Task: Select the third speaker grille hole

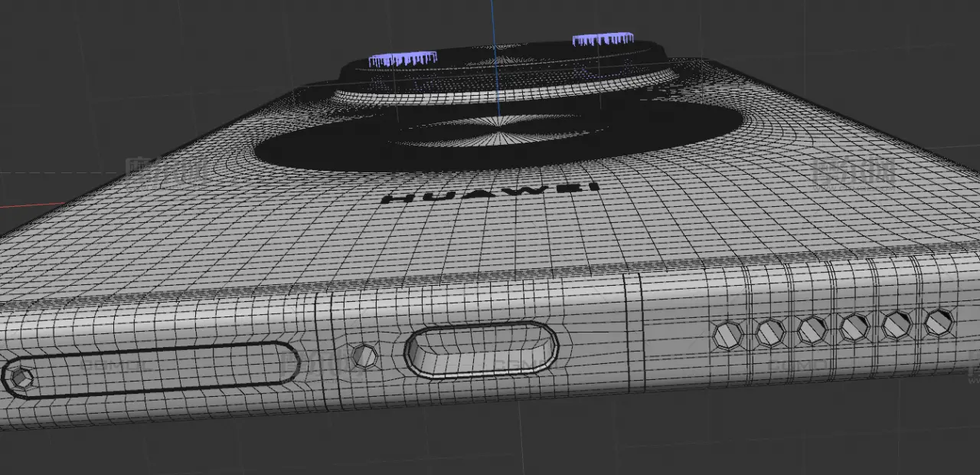Action: click(812, 329)
